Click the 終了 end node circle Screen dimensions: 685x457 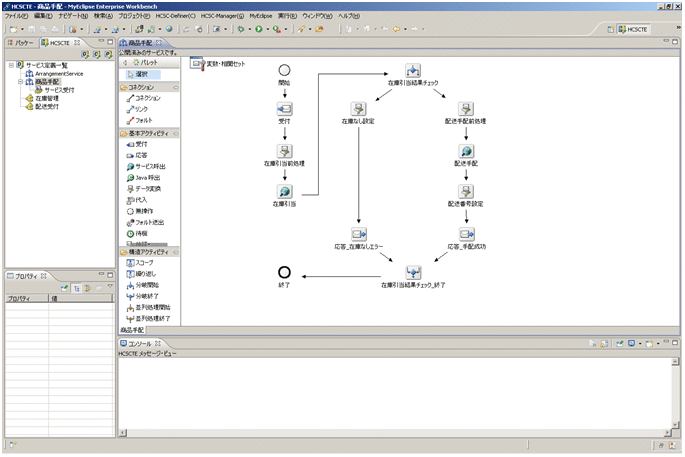284,271
